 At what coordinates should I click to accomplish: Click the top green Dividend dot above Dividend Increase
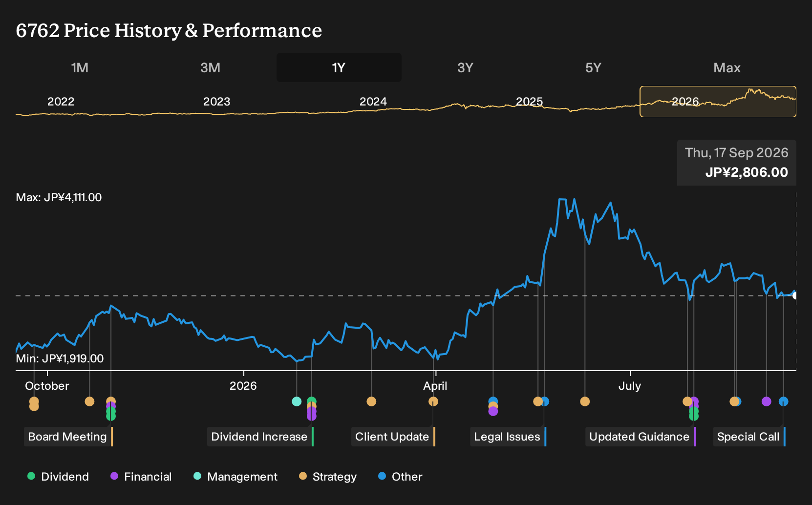[312, 401]
